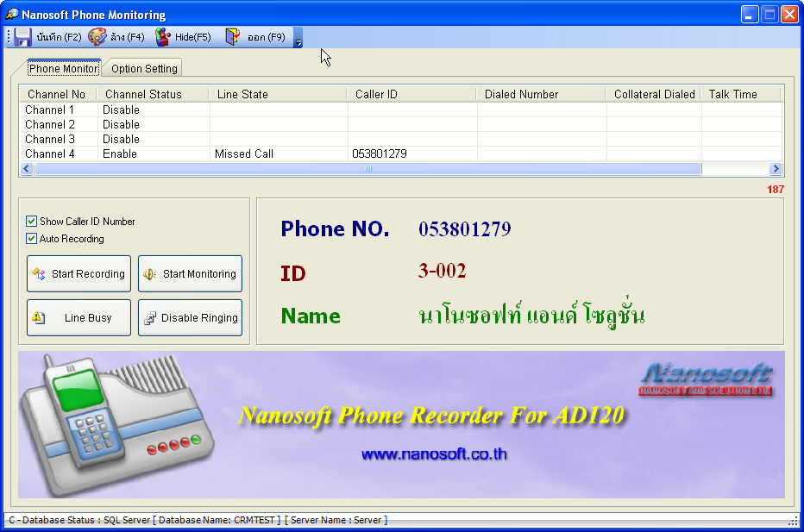The height and width of the screenshot is (532, 804).
Task: Click the Nanosoft logo in the banner
Action: 706,379
